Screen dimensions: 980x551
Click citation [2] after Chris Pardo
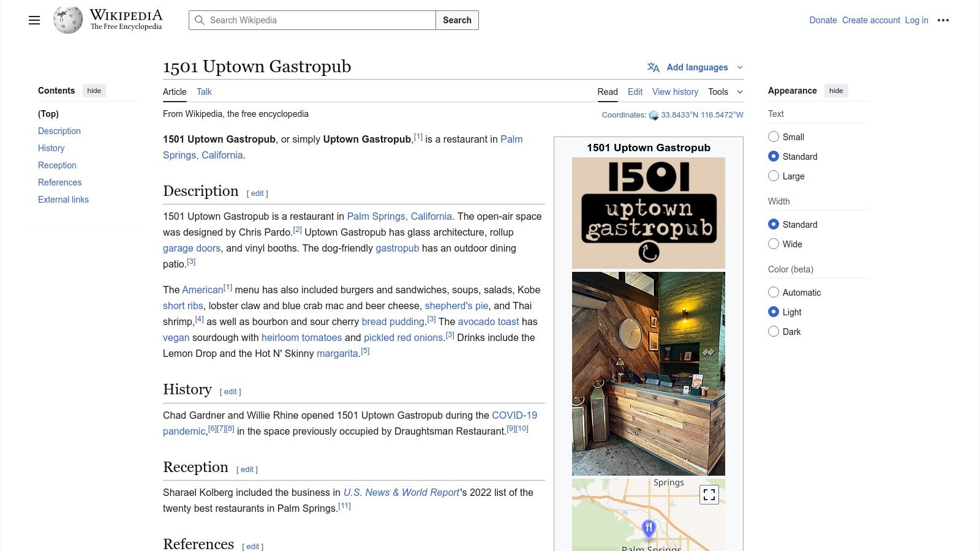297,230
